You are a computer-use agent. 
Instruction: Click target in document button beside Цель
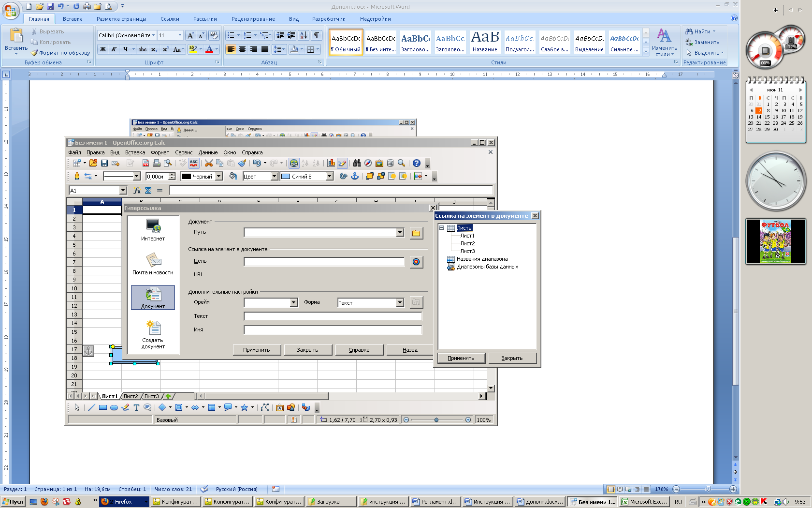point(416,262)
